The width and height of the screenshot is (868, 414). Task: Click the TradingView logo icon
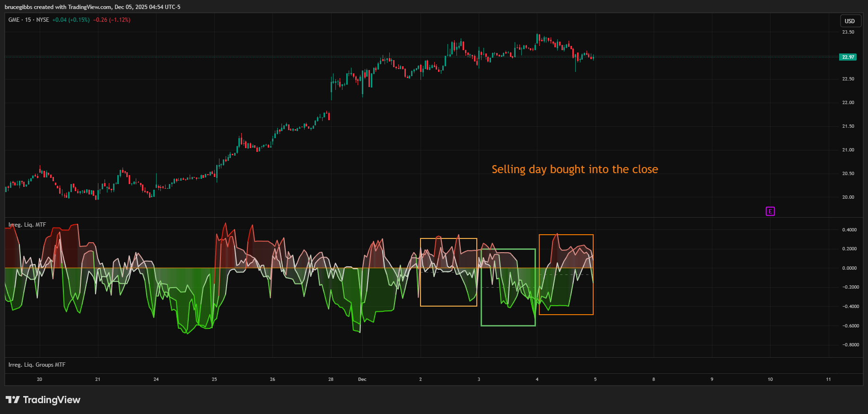(13, 400)
